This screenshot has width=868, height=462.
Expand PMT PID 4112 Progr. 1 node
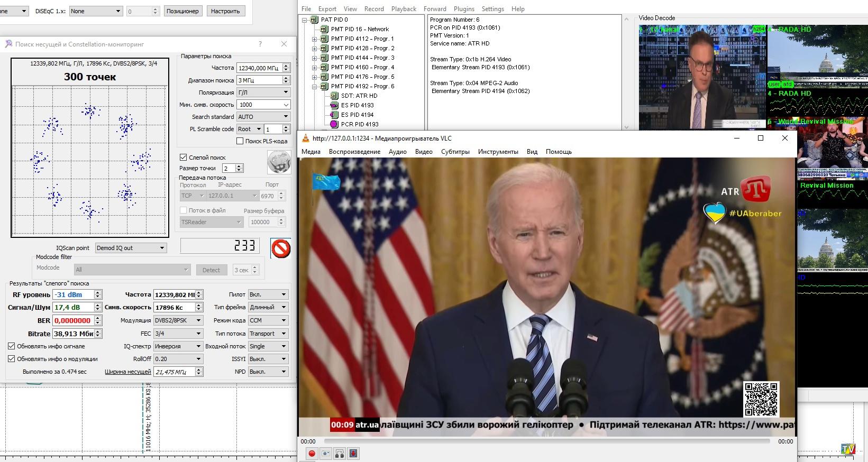pyautogui.click(x=314, y=39)
